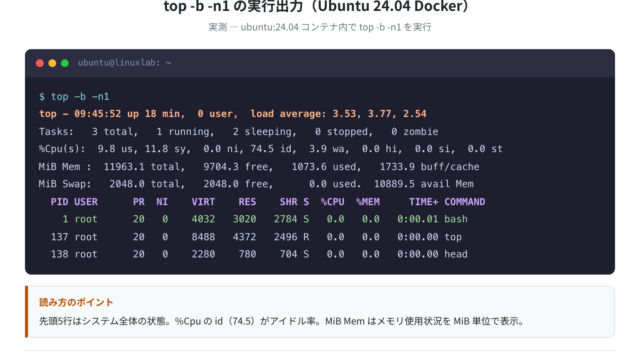Click the callout text starting '先頭5行はシステム全体の状態'
The width and height of the screenshot is (640, 360).
click(281, 322)
